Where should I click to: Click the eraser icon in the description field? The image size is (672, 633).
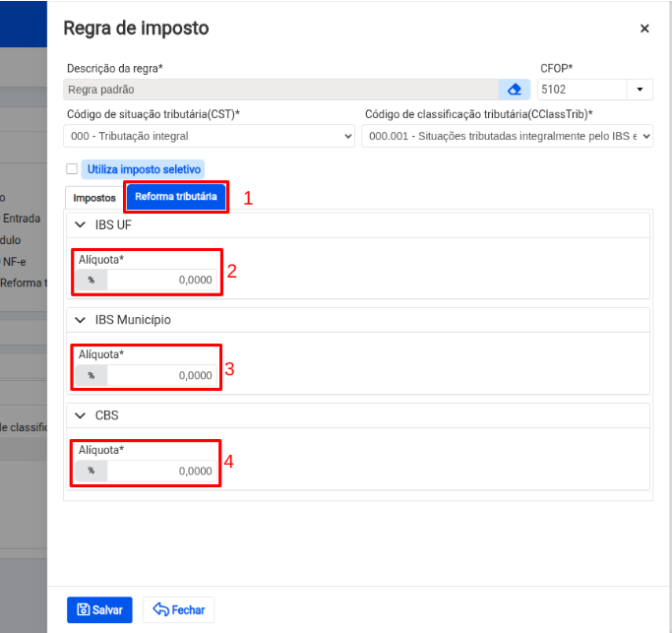[514, 90]
